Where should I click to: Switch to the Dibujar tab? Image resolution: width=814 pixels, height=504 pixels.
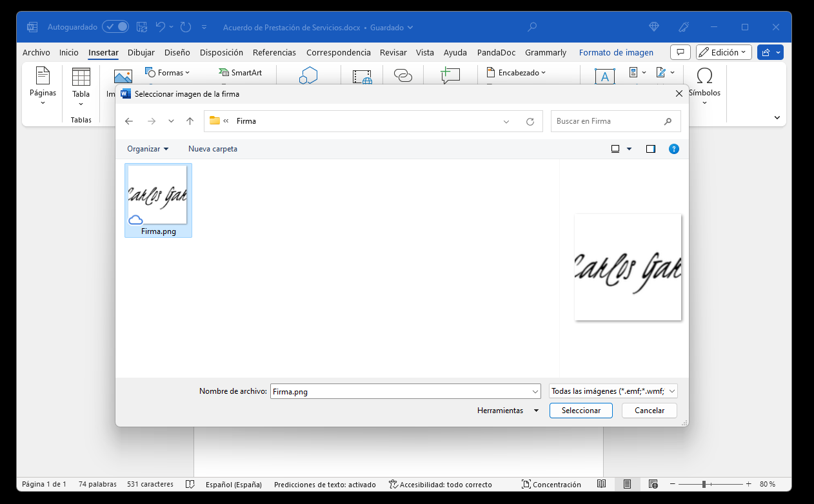tap(141, 53)
